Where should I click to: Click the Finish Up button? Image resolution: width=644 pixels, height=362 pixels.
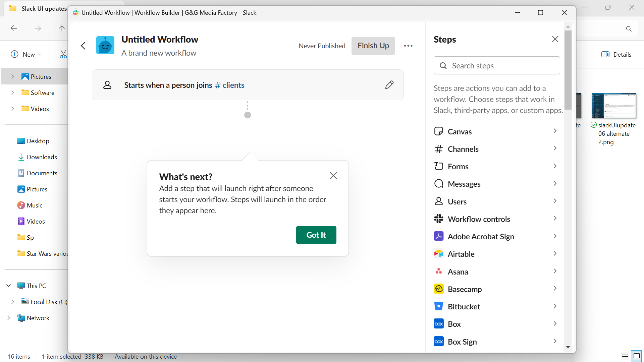373,46
